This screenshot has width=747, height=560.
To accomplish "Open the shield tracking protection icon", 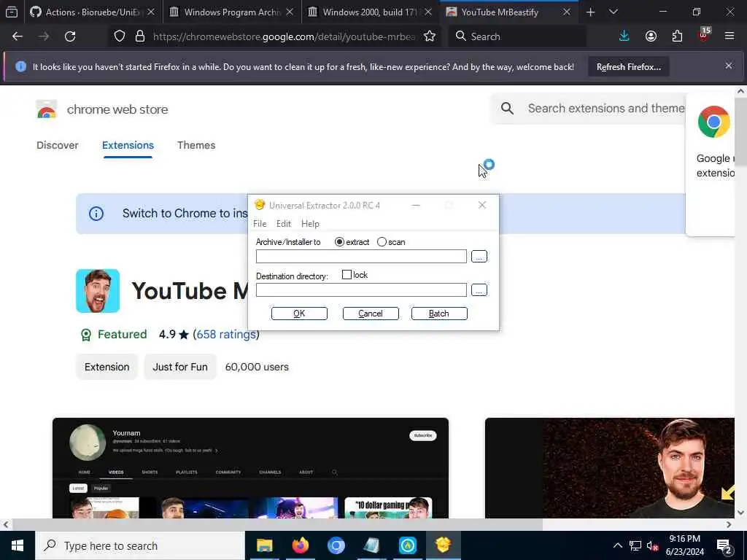I will click(x=120, y=36).
